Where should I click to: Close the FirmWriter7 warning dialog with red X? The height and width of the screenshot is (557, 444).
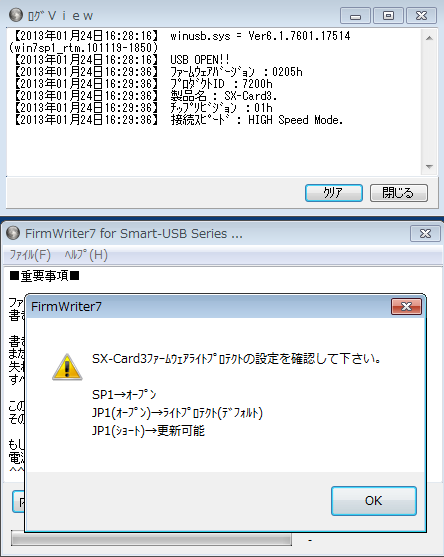406,306
